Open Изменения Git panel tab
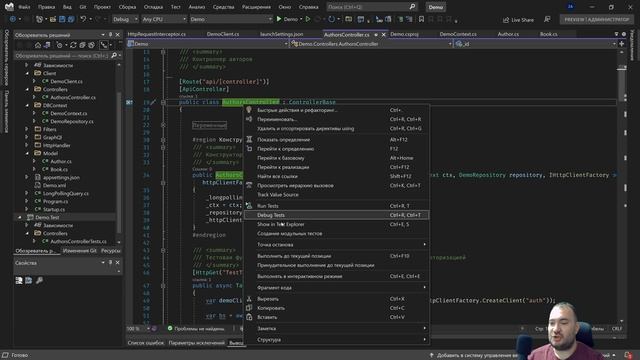 pos(80,251)
